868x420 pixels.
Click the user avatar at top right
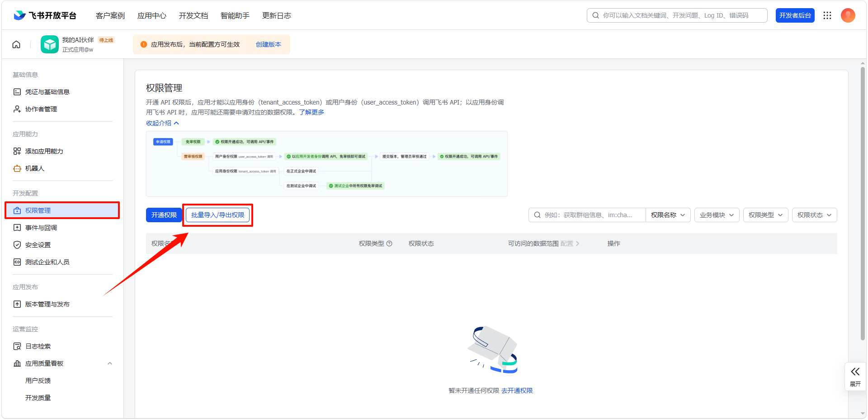click(848, 15)
